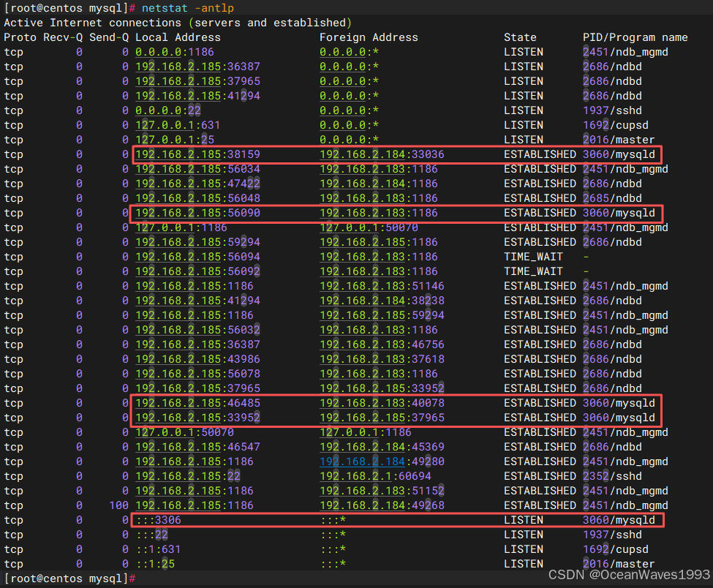
Task: Click local address :::3306
Action: pos(158,520)
